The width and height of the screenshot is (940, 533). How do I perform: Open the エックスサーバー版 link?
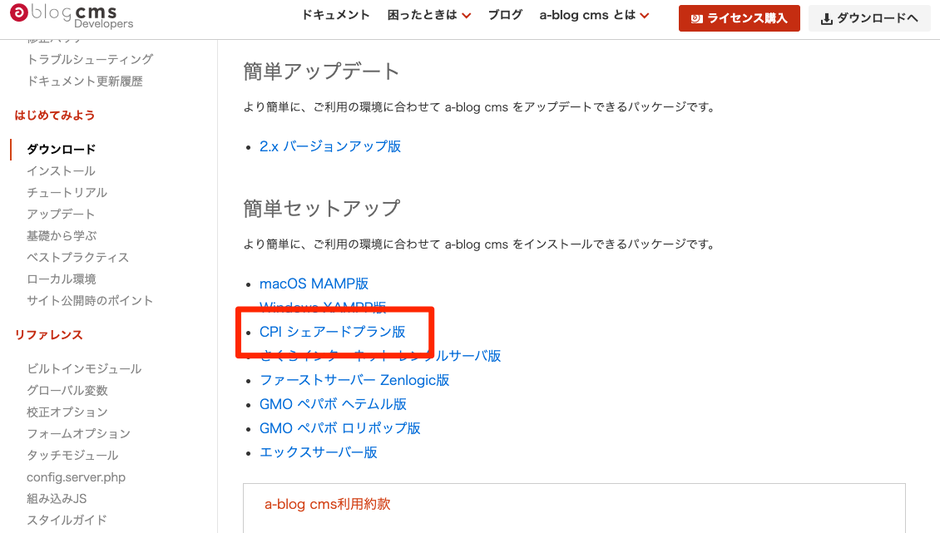pyautogui.click(x=318, y=453)
